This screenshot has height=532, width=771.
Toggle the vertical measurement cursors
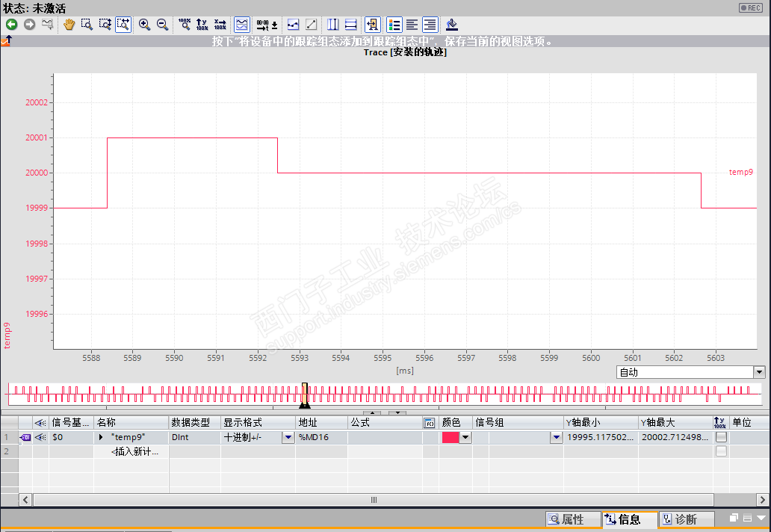[x=333, y=24]
